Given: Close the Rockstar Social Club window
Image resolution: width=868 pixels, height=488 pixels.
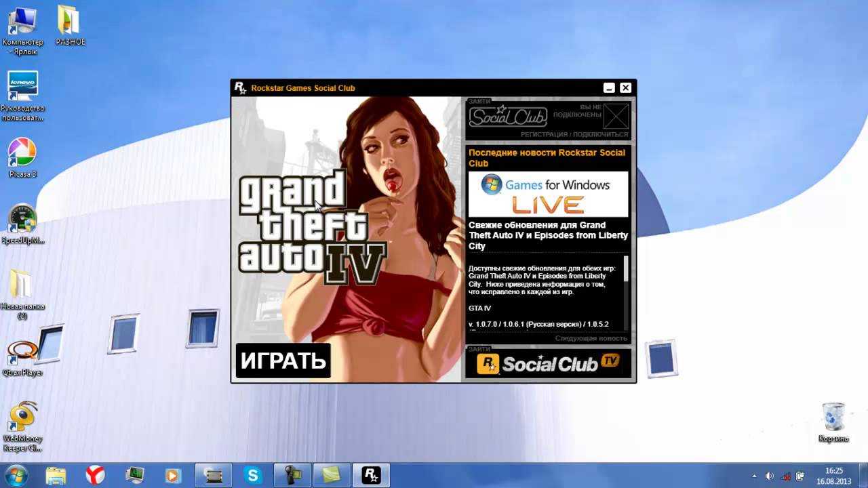Looking at the screenshot, I should pyautogui.click(x=626, y=88).
